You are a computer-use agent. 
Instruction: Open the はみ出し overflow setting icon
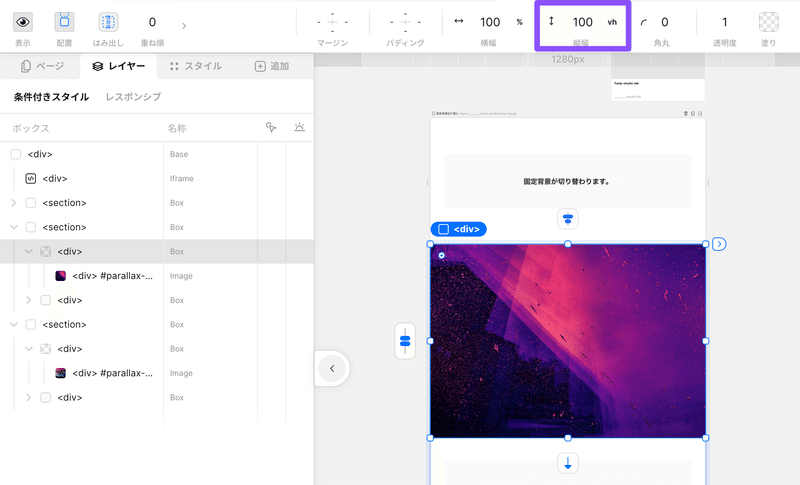pos(108,22)
